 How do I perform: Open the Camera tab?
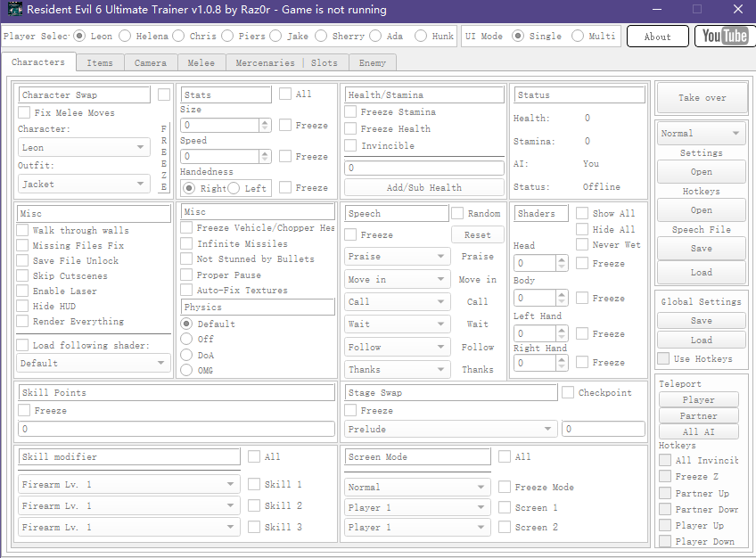[x=151, y=62]
